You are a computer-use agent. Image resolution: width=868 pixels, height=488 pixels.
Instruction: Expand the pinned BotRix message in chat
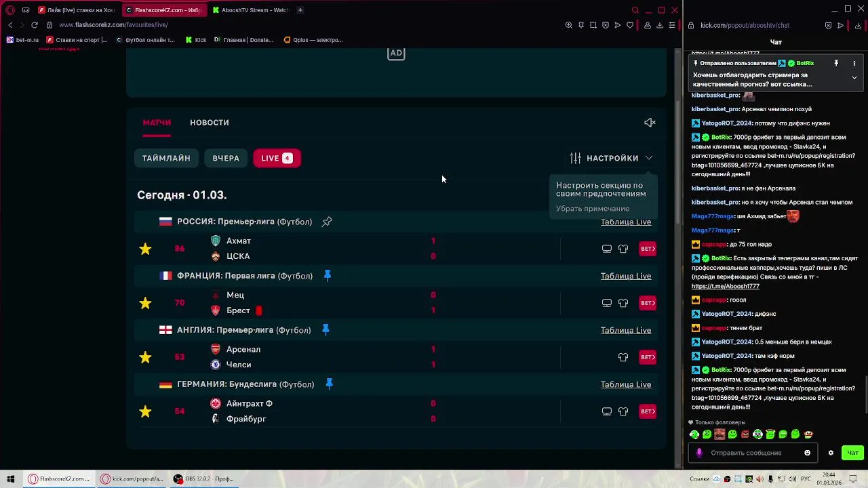(854, 77)
